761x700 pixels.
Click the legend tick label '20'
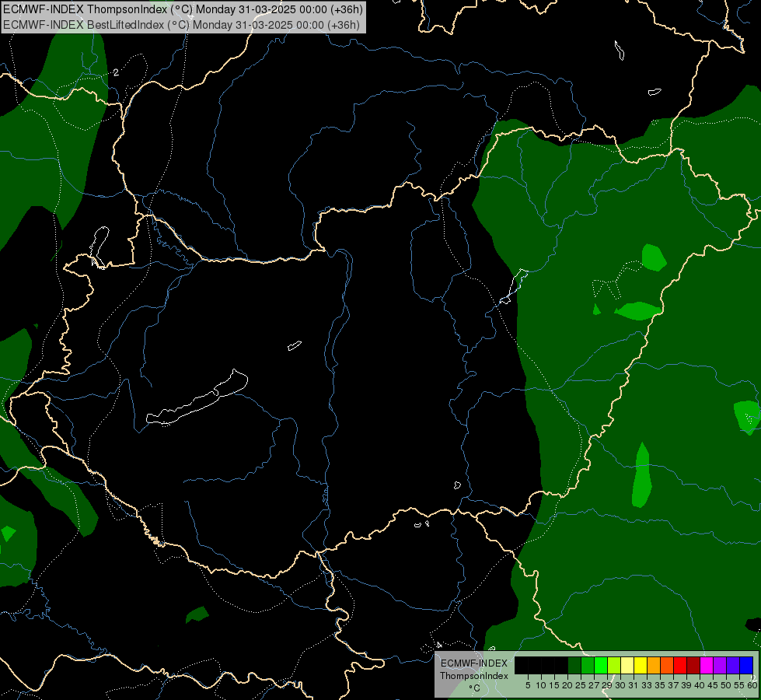coord(567,685)
